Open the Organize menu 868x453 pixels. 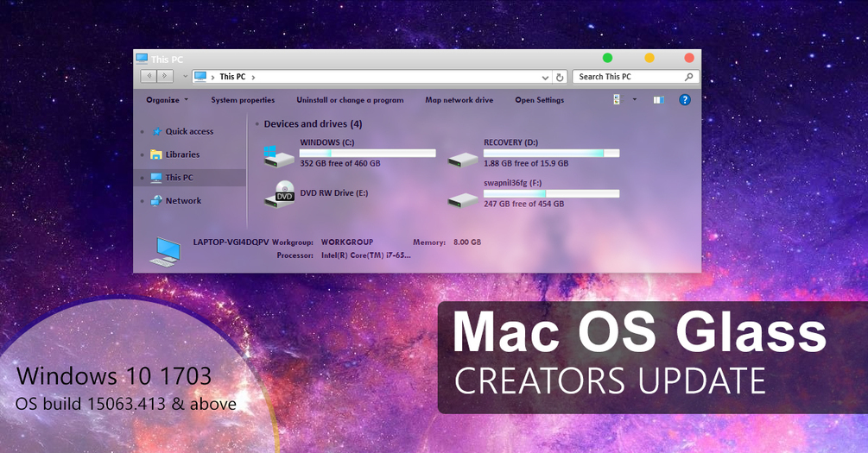pyautogui.click(x=167, y=100)
